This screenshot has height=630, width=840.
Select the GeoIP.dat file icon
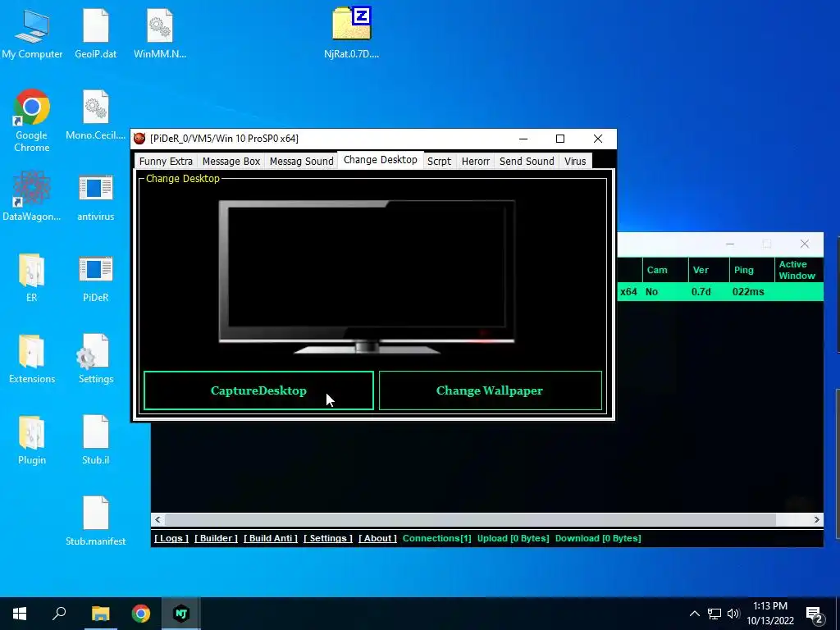pos(96,33)
